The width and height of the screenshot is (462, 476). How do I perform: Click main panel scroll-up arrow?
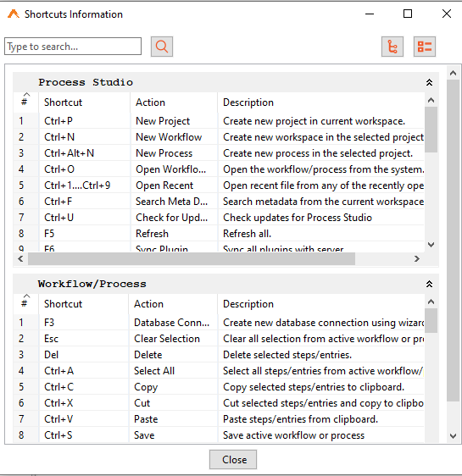pos(453,73)
